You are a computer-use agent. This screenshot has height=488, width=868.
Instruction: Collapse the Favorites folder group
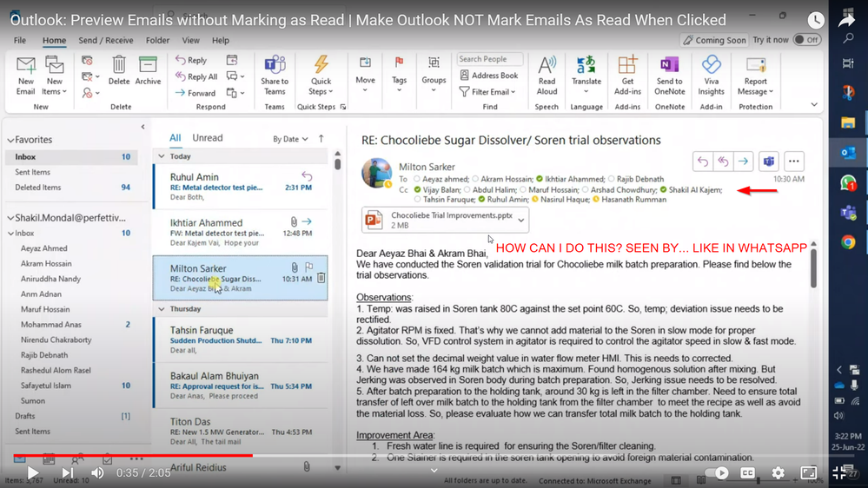[x=10, y=140]
